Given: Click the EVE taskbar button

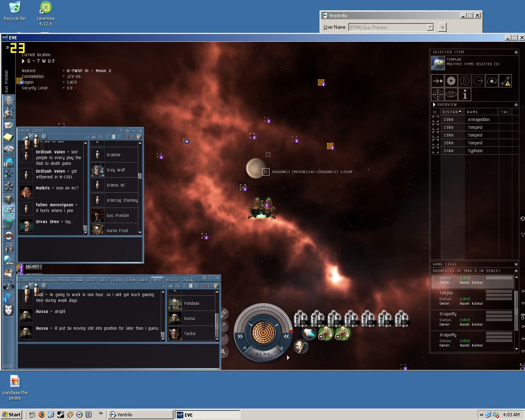Looking at the screenshot, I should (207, 415).
